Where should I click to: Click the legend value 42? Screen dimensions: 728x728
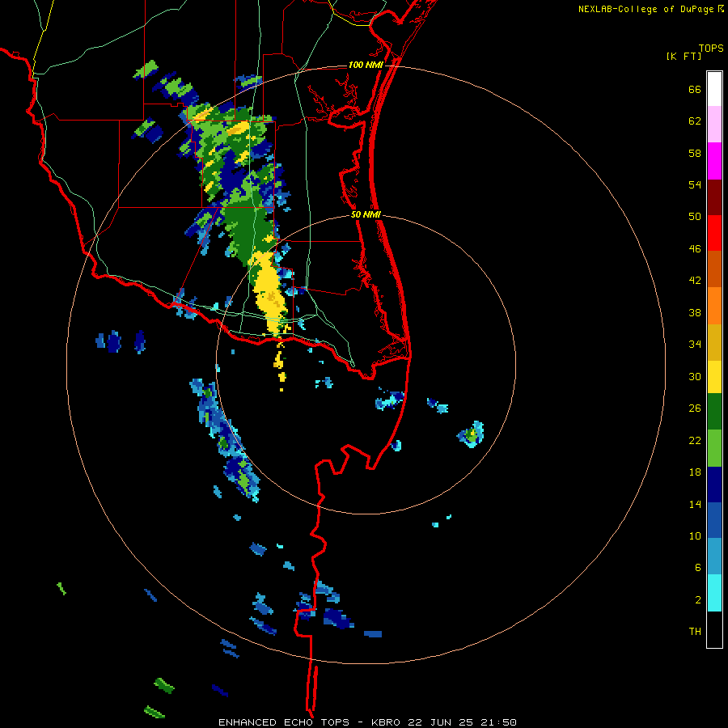[695, 281]
